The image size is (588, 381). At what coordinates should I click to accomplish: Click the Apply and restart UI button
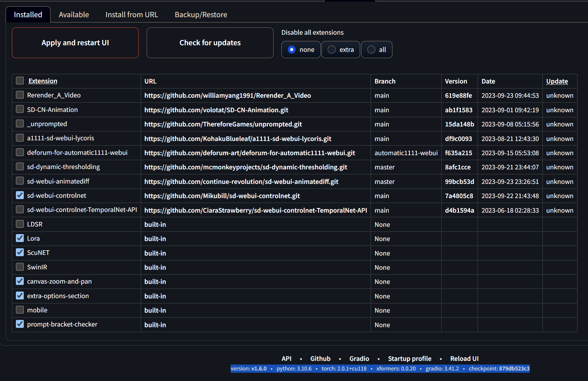point(75,43)
